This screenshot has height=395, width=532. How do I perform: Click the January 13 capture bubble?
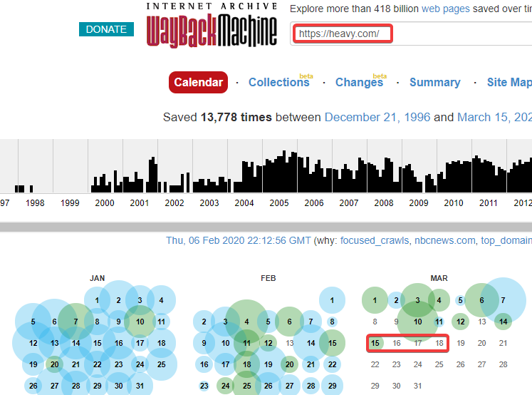point(54,343)
